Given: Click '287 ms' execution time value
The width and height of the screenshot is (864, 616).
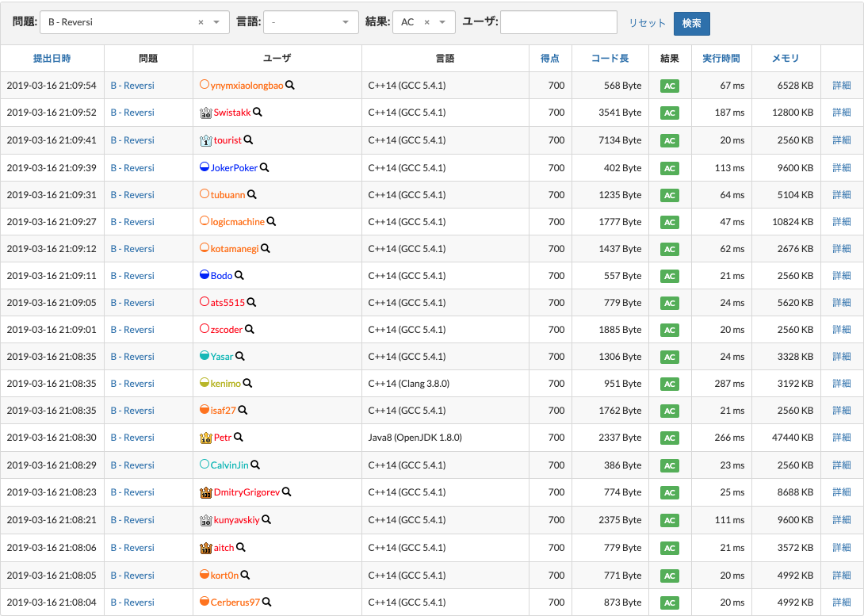Looking at the screenshot, I should (729, 384).
